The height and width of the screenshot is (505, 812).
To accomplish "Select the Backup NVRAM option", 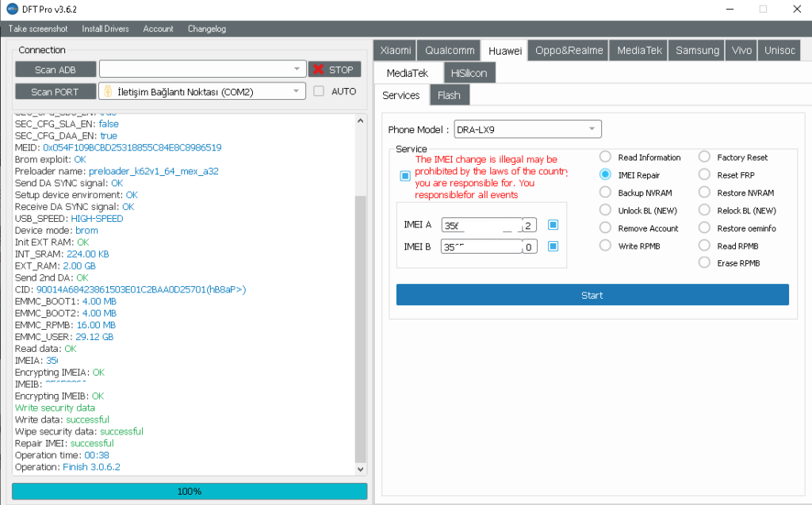I will pos(605,192).
